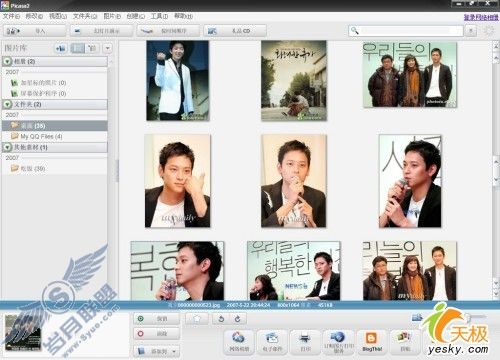Click the 导入 import toolbar button
The width and height of the screenshot is (500, 360).
(35, 31)
